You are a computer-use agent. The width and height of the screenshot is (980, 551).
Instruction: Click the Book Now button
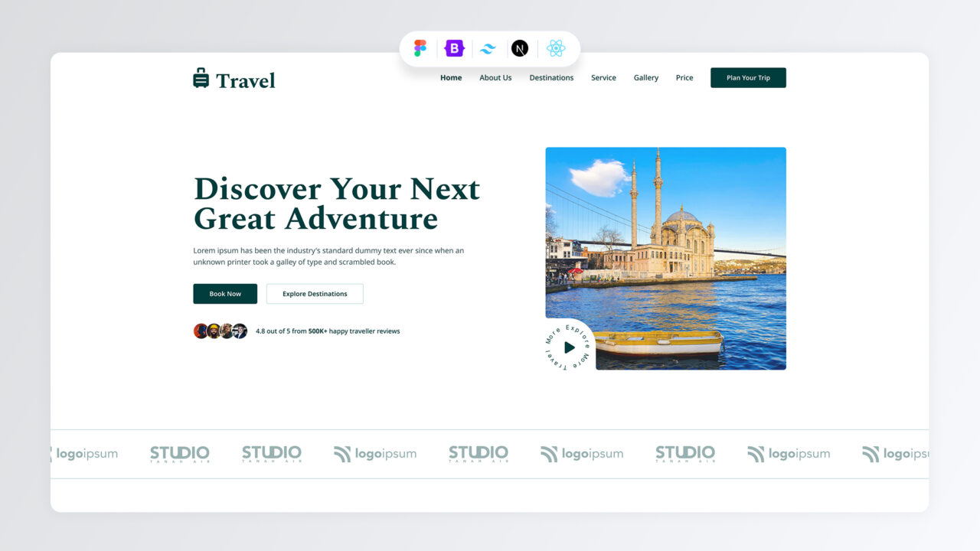pyautogui.click(x=225, y=294)
